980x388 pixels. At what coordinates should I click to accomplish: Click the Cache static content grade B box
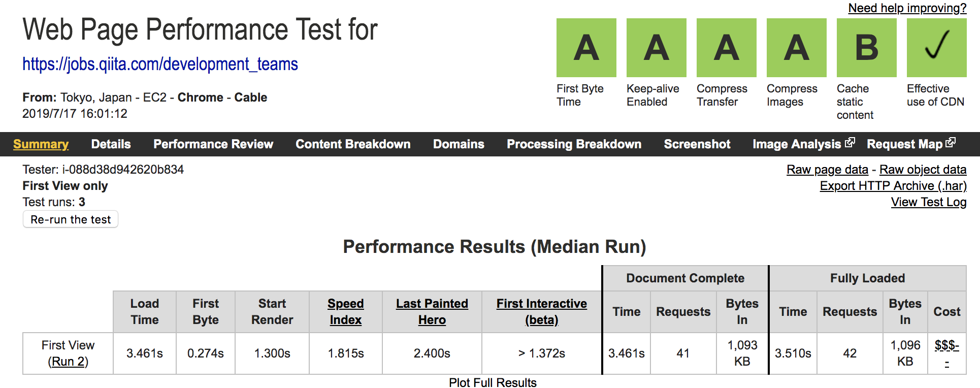coord(866,48)
